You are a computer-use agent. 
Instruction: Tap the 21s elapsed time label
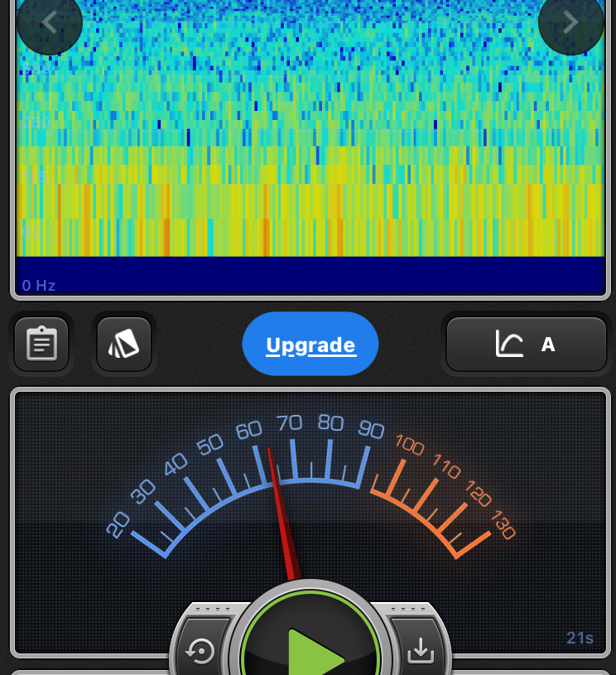(580, 638)
